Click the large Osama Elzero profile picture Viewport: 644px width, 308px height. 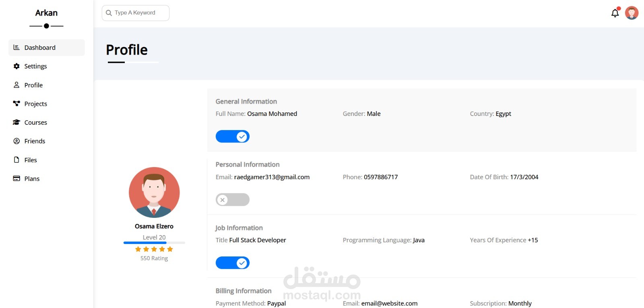pyautogui.click(x=154, y=192)
